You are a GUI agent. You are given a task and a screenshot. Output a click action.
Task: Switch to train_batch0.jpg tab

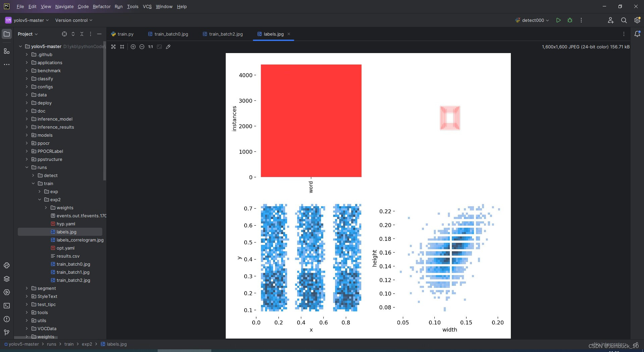[168, 34]
